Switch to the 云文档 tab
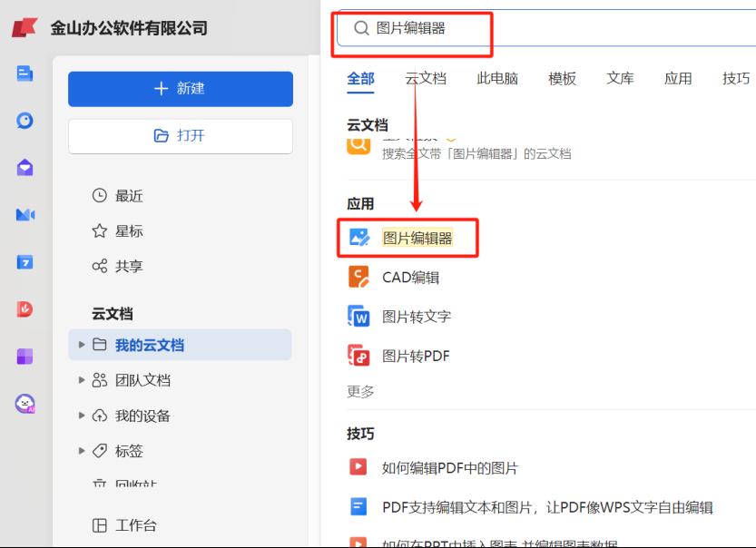The width and height of the screenshot is (756, 548). (x=426, y=78)
